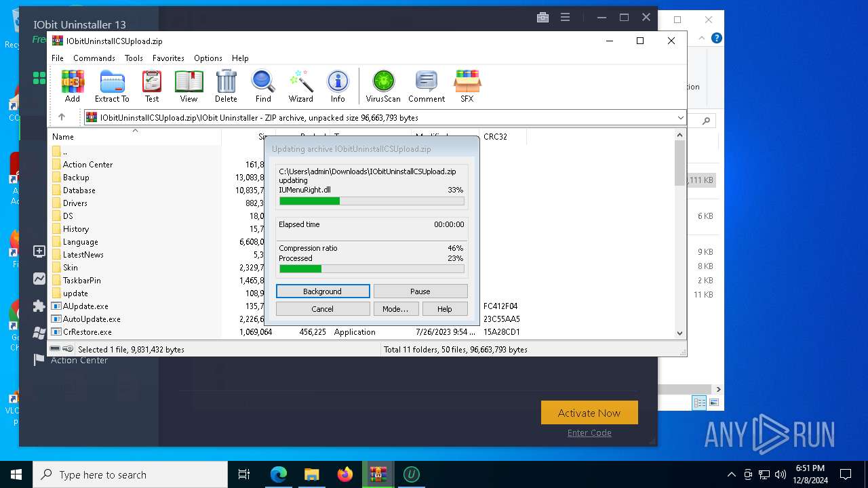The width and height of the screenshot is (868, 488).
Task: Click the Comment toolbar icon
Action: tap(427, 86)
